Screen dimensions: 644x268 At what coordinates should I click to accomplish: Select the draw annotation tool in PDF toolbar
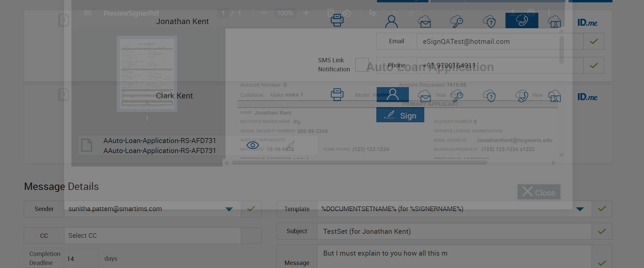(x=372, y=13)
